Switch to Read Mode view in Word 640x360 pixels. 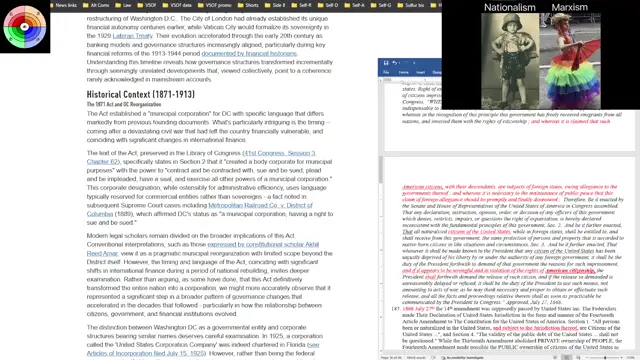[555, 358]
